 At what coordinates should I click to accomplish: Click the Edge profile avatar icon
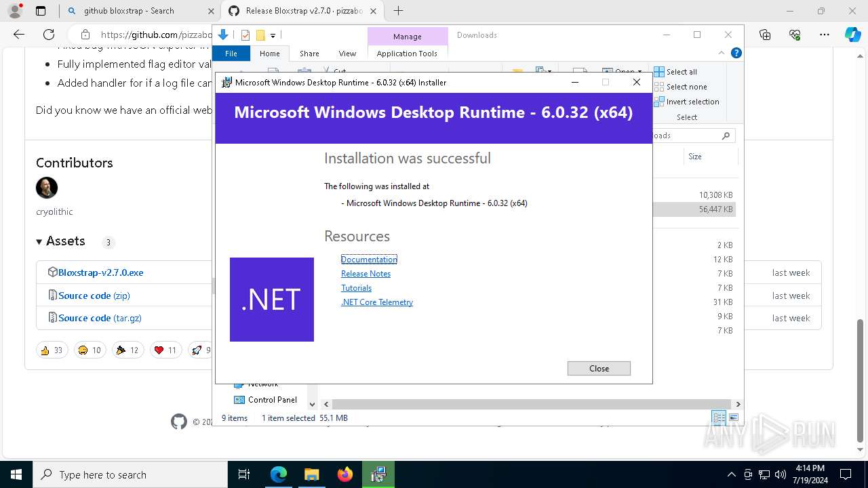click(x=14, y=11)
